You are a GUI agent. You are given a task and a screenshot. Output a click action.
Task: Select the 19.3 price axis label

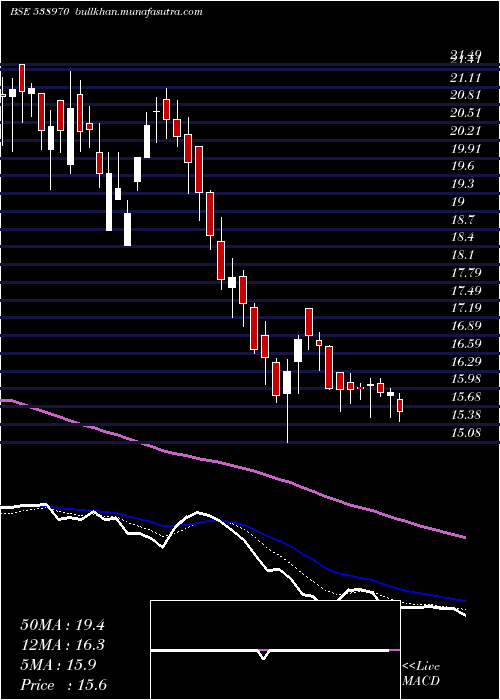point(462,184)
